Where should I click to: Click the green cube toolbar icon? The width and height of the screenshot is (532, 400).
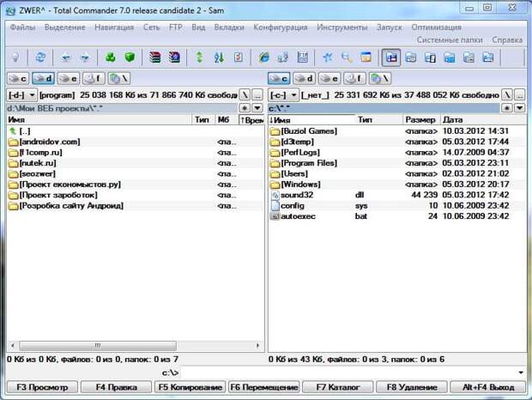(x=130, y=58)
